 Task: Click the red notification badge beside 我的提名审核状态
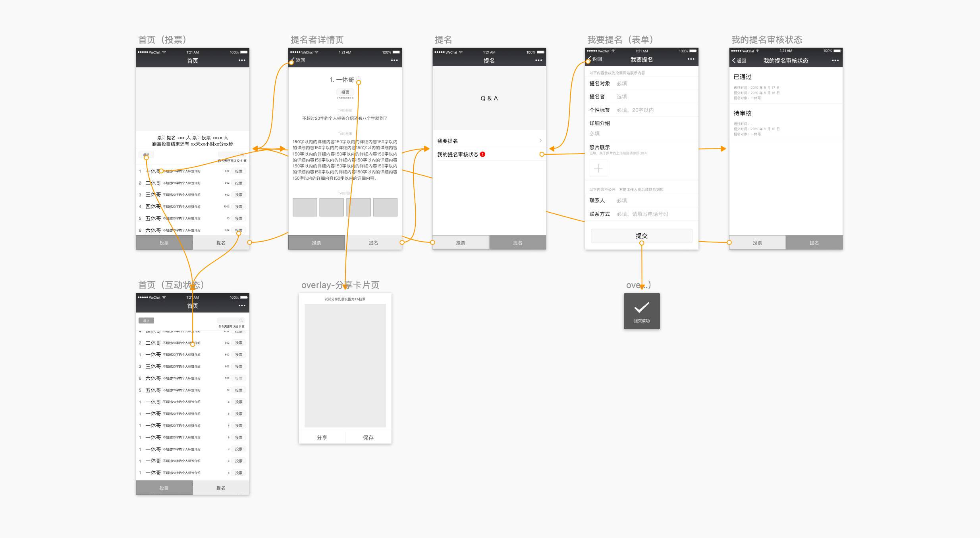point(482,154)
